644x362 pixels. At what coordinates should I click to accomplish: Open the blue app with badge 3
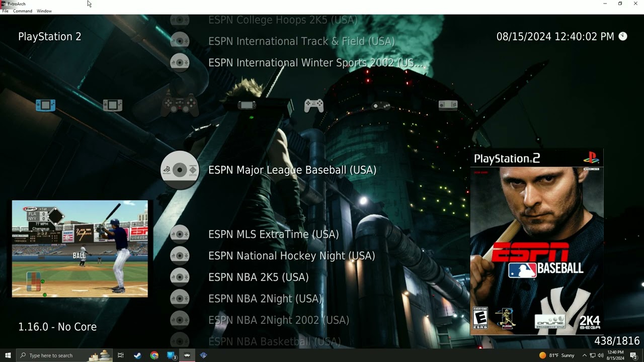(171, 355)
